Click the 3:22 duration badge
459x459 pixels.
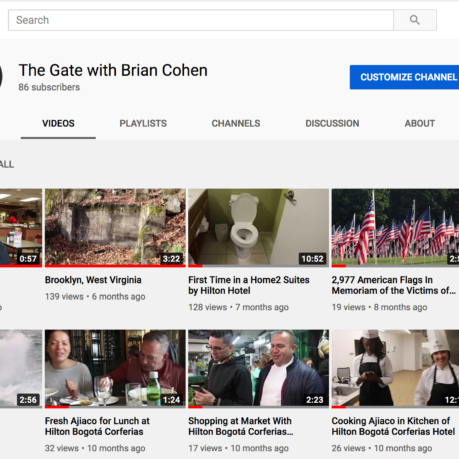coord(171,259)
